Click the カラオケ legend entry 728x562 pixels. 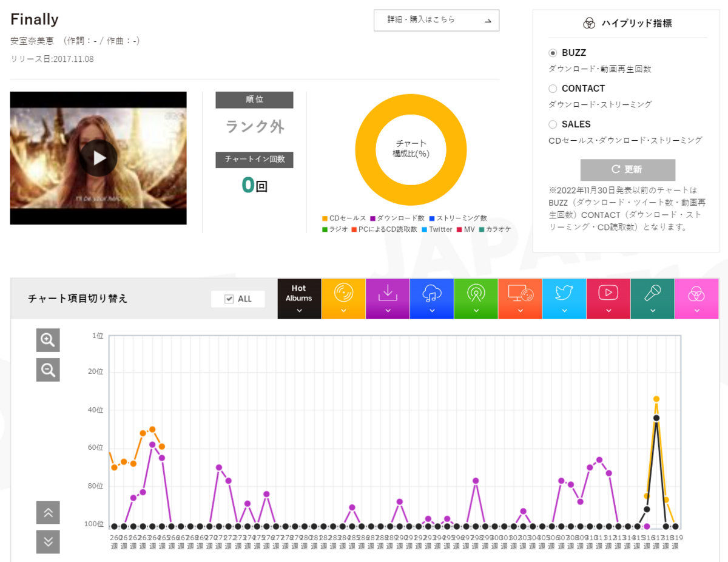pos(495,229)
